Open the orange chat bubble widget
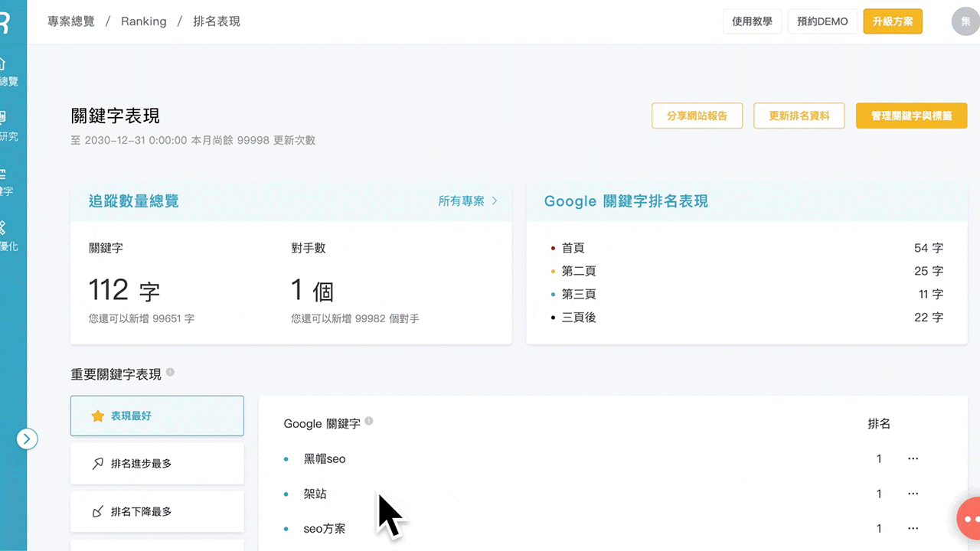This screenshot has height=551, width=980. tap(969, 519)
